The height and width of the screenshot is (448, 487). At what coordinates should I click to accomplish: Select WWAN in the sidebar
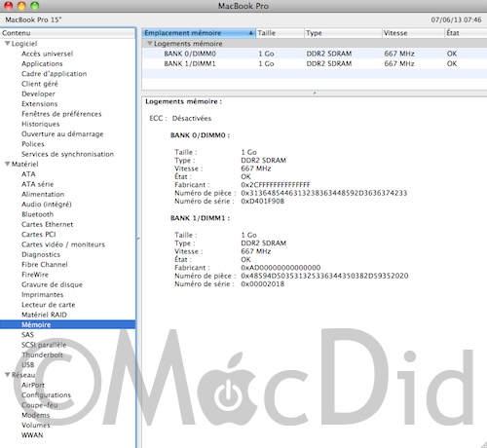[32, 435]
